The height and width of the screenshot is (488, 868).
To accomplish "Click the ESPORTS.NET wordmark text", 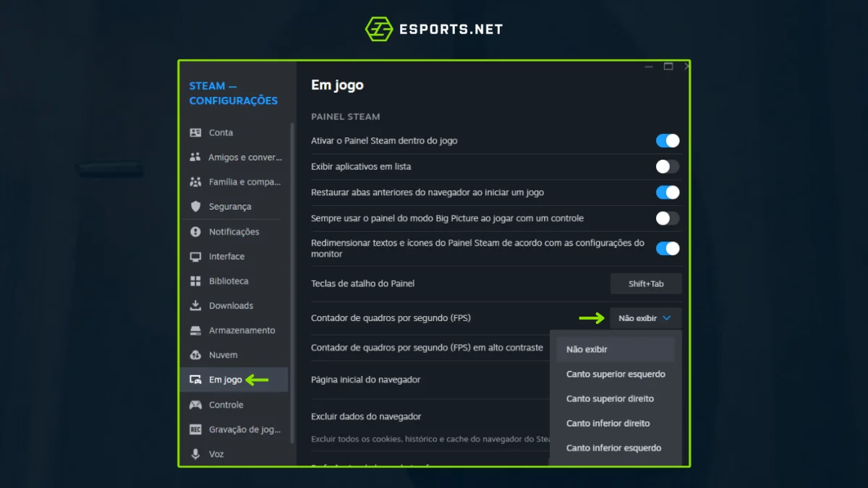I will coord(451,30).
